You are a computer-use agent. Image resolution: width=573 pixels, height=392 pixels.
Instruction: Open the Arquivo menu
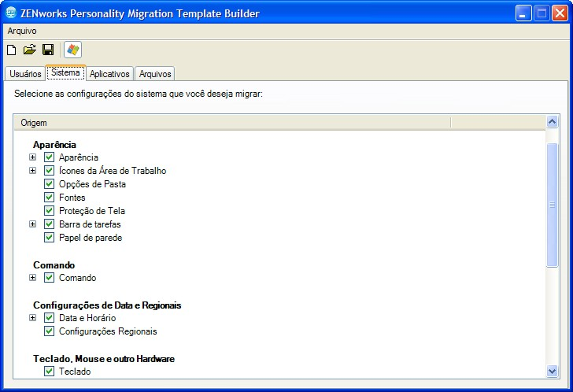[22, 31]
